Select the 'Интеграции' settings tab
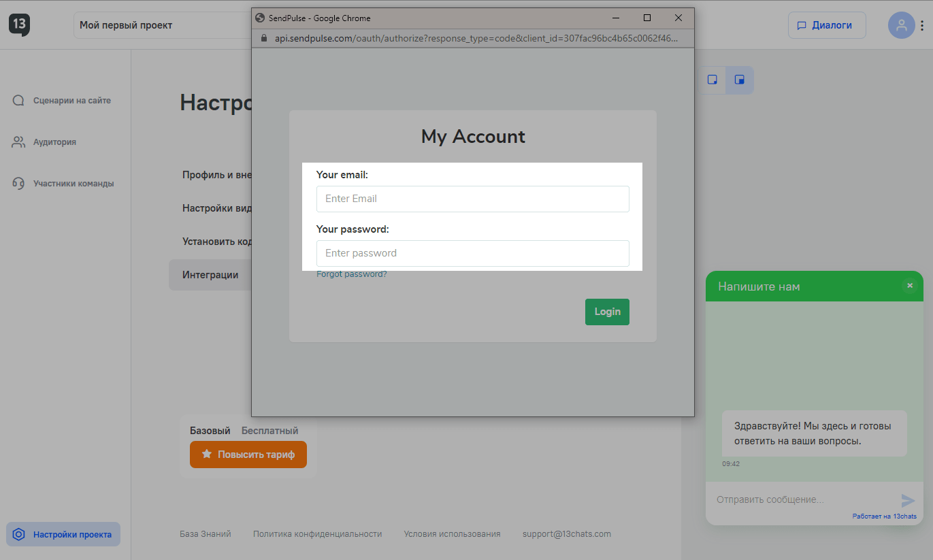933x560 pixels. pyautogui.click(x=210, y=275)
